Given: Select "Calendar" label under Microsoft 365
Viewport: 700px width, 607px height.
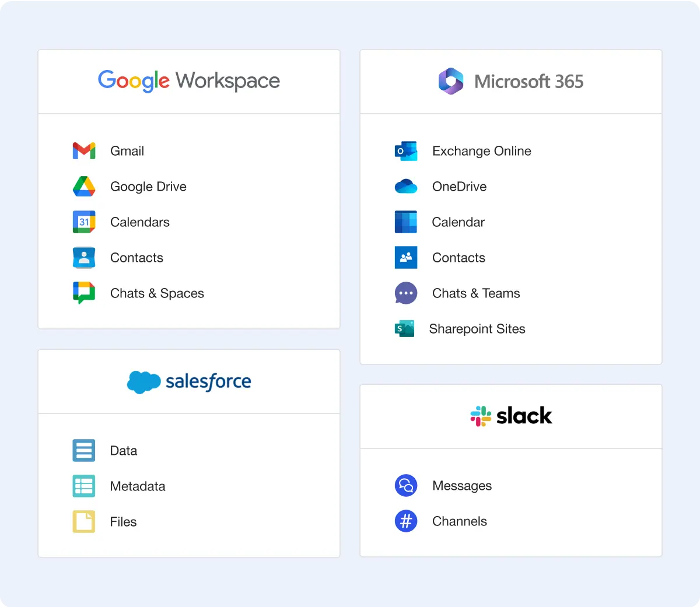Looking at the screenshot, I should coord(459,222).
